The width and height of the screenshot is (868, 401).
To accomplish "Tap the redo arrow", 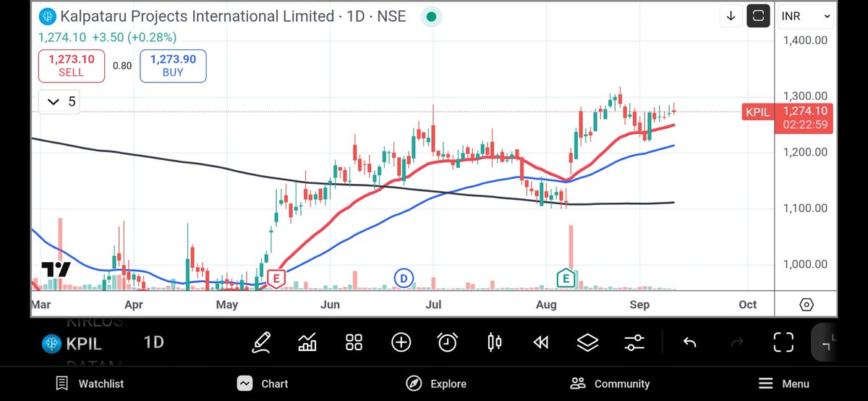I will [737, 342].
